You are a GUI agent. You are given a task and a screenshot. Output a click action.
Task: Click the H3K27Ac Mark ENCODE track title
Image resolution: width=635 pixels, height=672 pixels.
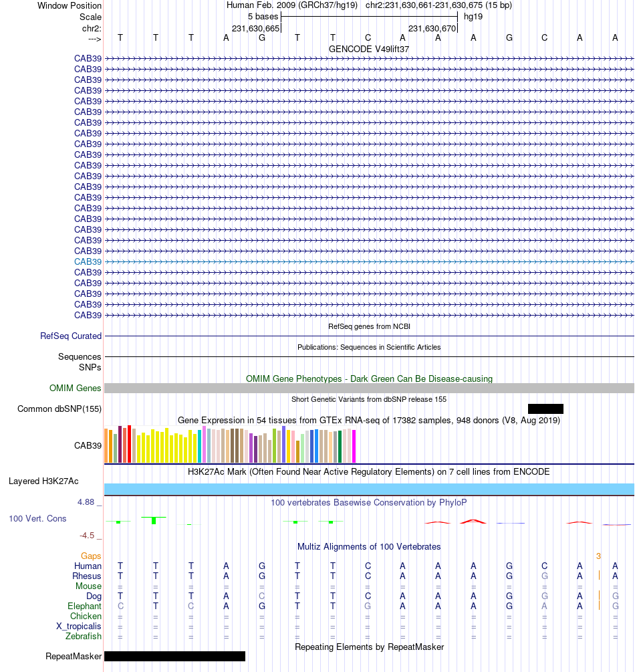369,472
